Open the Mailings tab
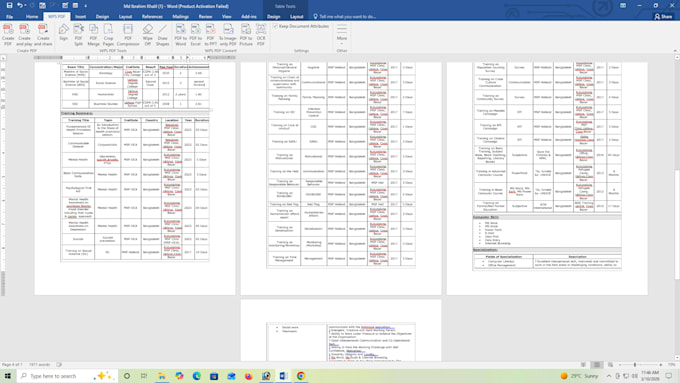This screenshot has width=680, height=383. pos(180,16)
